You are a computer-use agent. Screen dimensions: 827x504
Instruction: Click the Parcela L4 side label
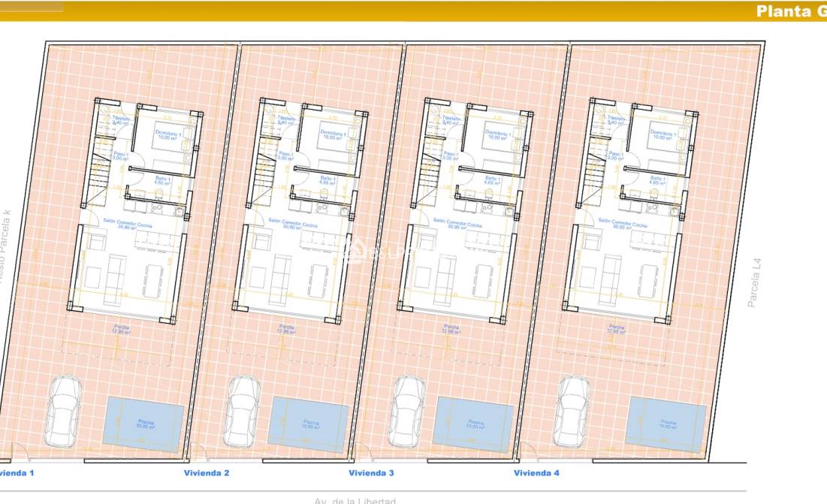(x=755, y=284)
